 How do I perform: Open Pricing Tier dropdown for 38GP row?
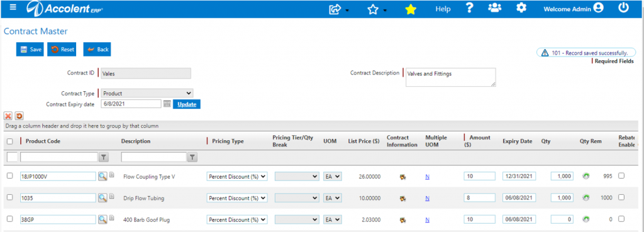297,219
